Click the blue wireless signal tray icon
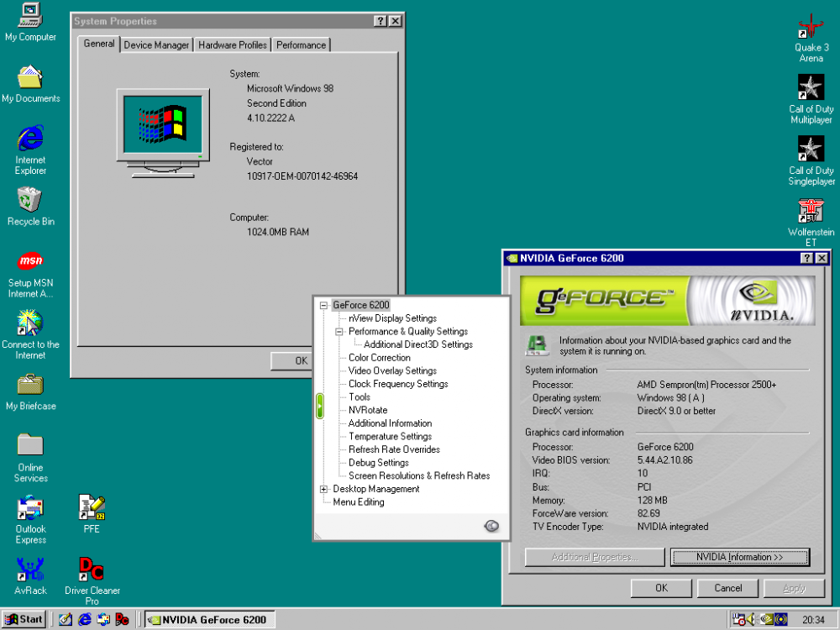 (x=780, y=619)
